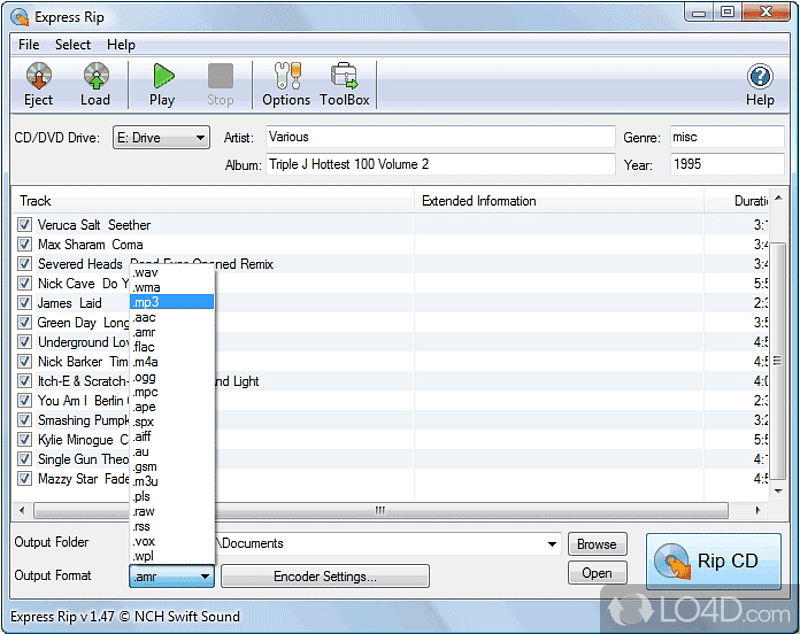This screenshot has width=800, height=634.
Task: Select .pls playlist format
Action: tap(172, 496)
